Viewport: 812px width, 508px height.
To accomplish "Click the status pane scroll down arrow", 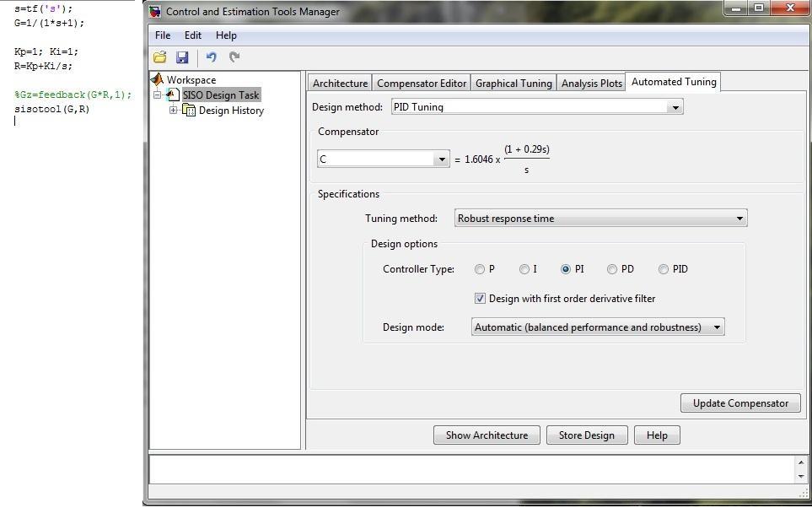I will tap(800, 477).
